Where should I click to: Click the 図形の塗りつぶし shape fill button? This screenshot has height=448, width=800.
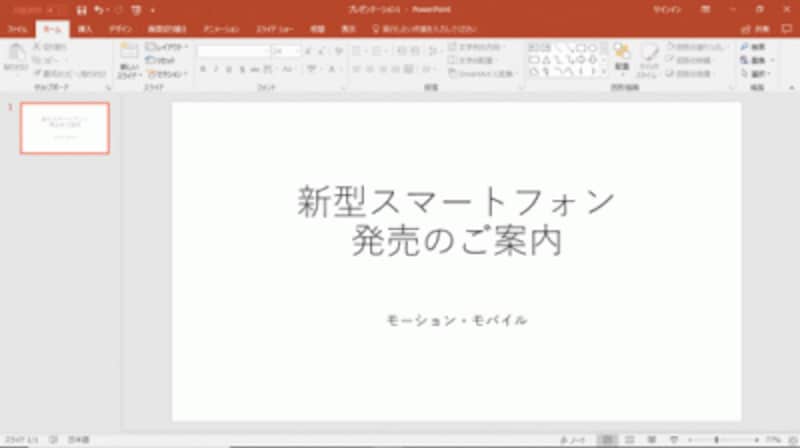coord(697,47)
